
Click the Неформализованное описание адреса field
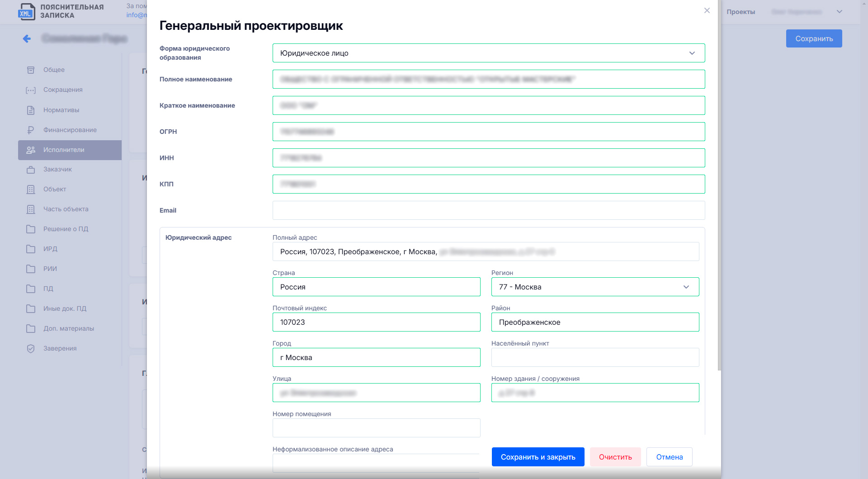click(x=377, y=463)
